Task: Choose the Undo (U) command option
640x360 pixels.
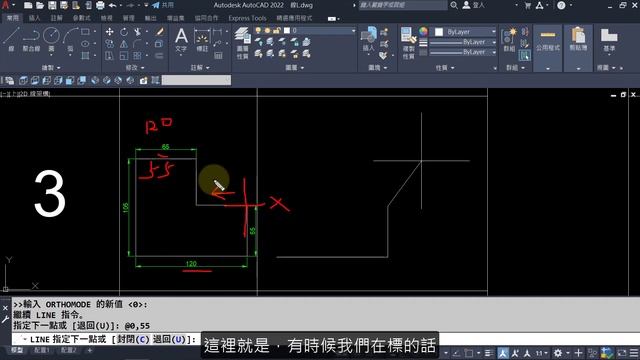Action: point(169,339)
